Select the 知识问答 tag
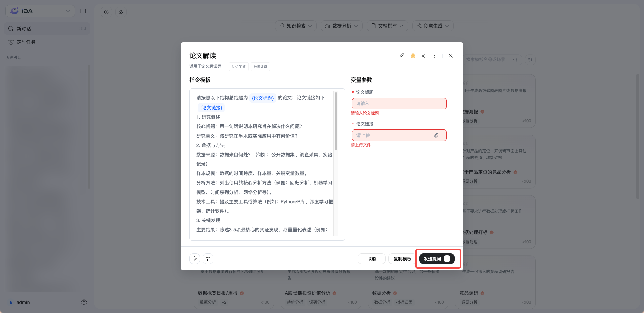 click(x=239, y=67)
